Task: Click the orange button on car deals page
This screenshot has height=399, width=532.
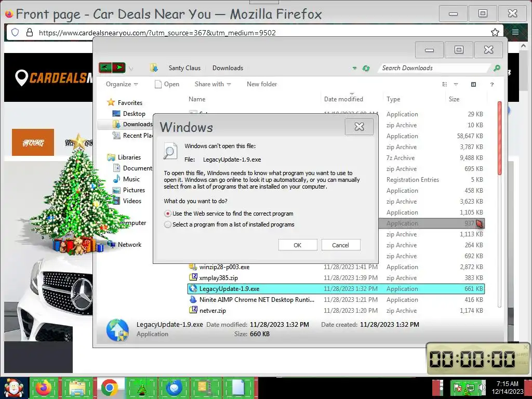Action: pos(33,142)
